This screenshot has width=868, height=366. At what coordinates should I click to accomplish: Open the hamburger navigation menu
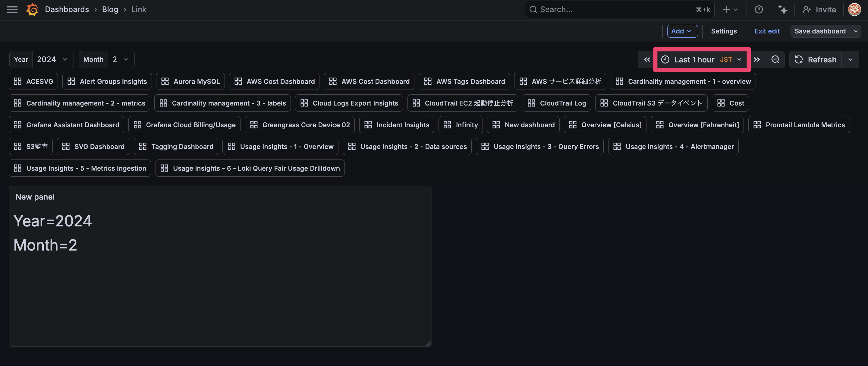coord(12,9)
